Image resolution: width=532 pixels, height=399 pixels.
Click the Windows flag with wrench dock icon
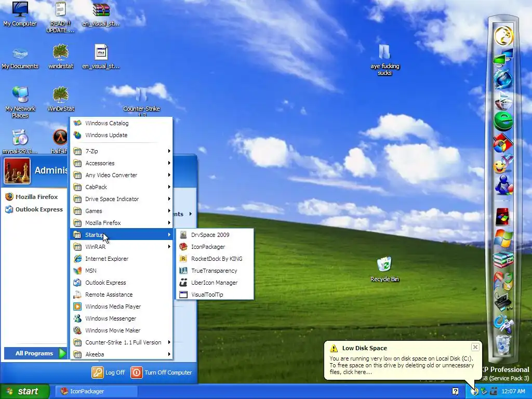(x=503, y=281)
